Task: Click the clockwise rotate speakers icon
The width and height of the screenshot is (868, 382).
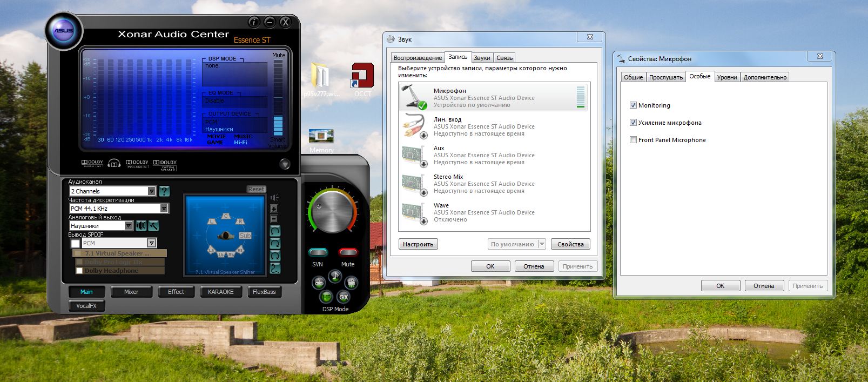Action: [x=275, y=244]
